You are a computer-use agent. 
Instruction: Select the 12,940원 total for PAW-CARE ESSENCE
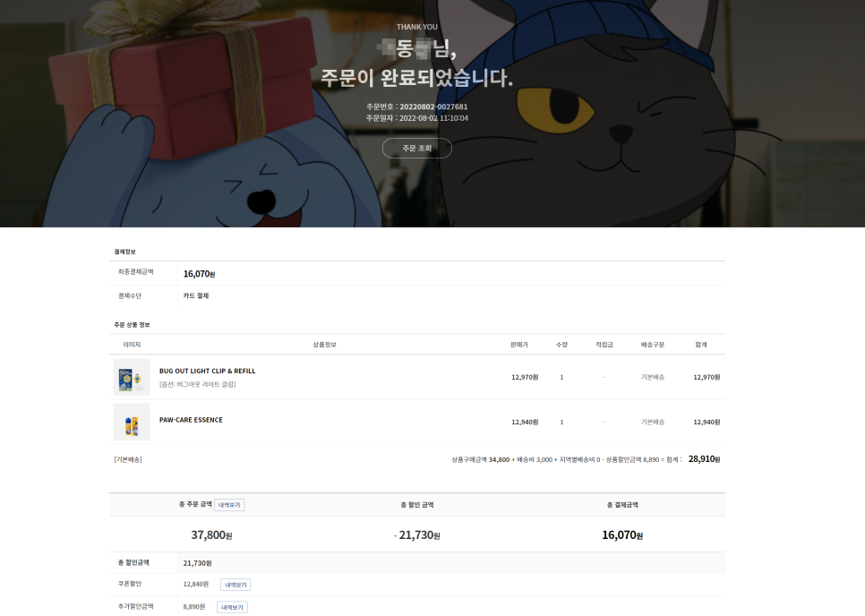coord(707,422)
